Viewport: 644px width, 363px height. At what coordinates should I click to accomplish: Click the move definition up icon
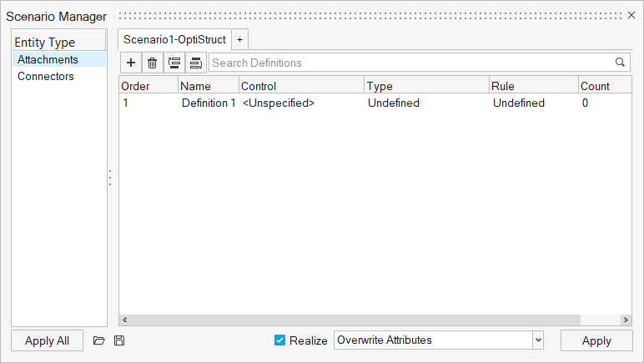(x=174, y=63)
